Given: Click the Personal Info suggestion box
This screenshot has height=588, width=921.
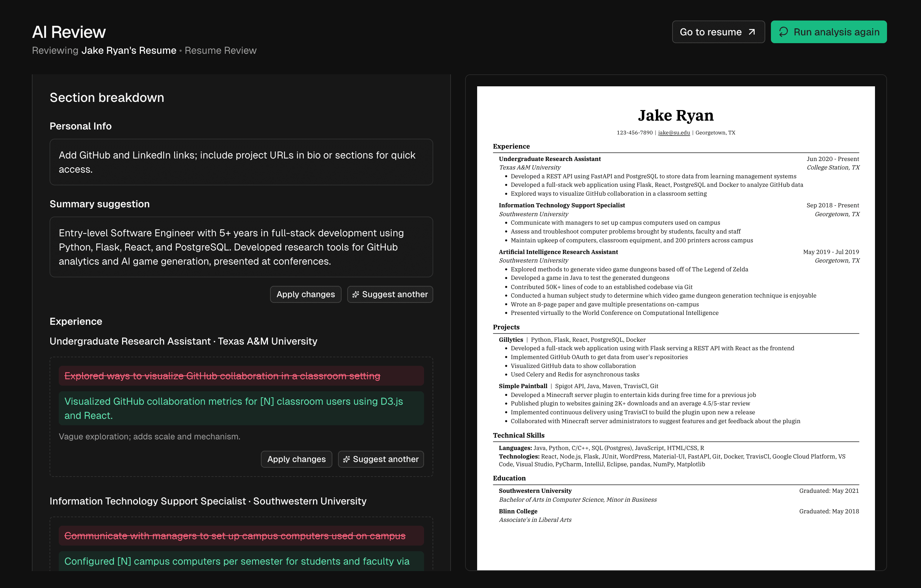Looking at the screenshot, I should coord(241,162).
